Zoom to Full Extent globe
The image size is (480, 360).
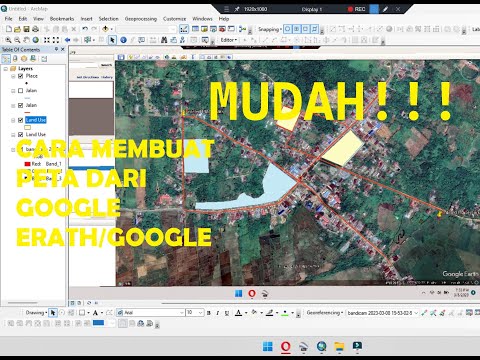click(35, 40)
